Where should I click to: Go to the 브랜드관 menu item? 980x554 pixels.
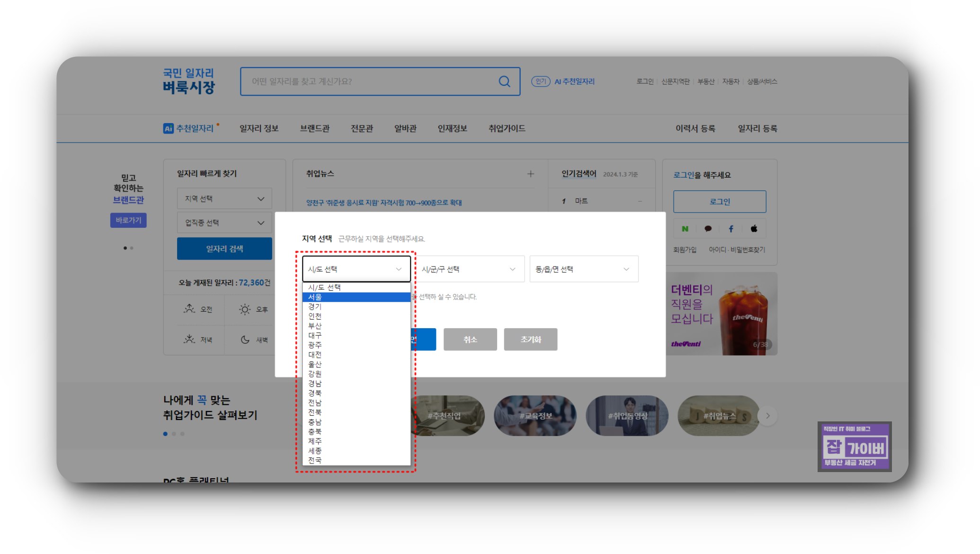point(314,128)
